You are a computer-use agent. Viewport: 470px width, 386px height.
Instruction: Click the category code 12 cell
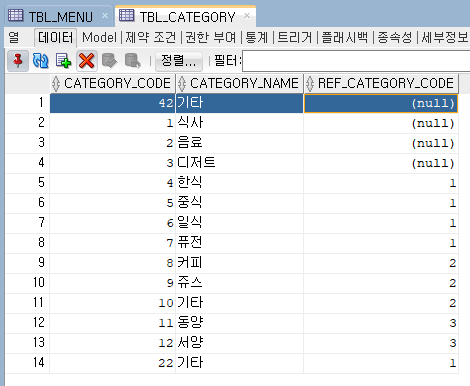tap(113, 343)
